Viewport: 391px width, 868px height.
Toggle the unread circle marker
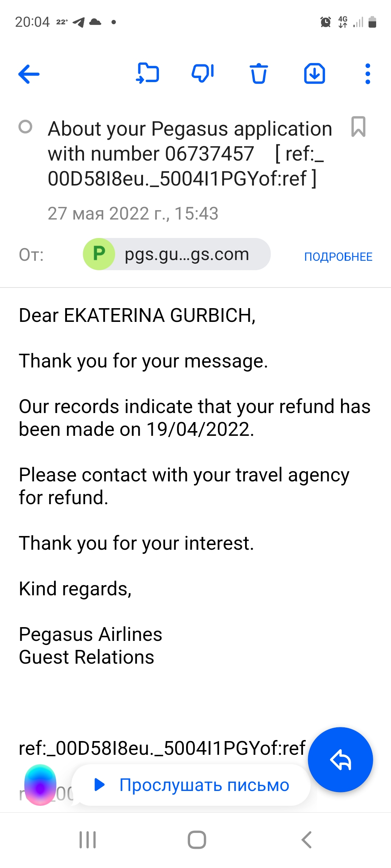tap(25, 127)
